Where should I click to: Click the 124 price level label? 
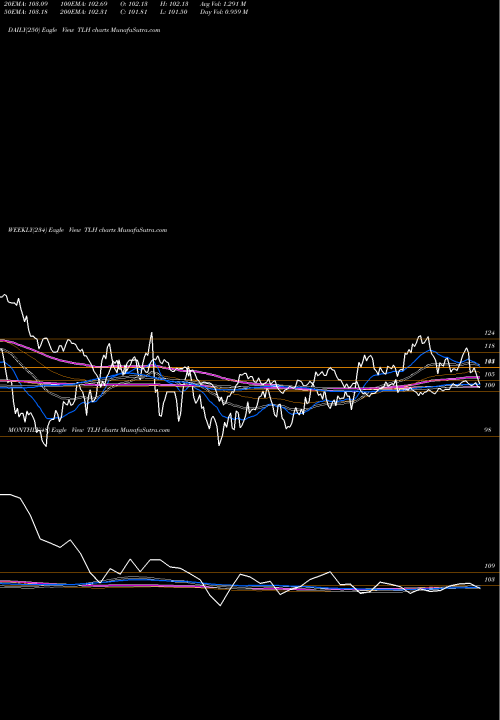[x=489, y=333]
